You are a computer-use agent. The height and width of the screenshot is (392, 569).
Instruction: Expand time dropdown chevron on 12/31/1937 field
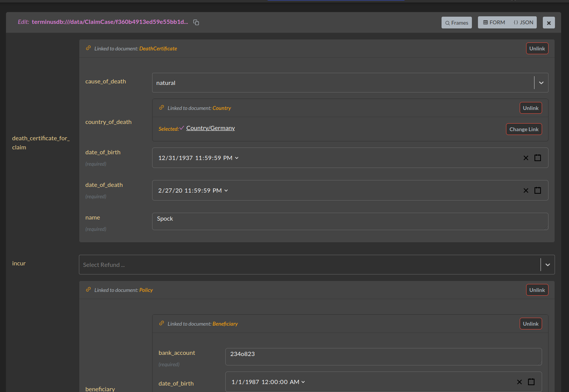pyautogui.click(x=237, y=158)
